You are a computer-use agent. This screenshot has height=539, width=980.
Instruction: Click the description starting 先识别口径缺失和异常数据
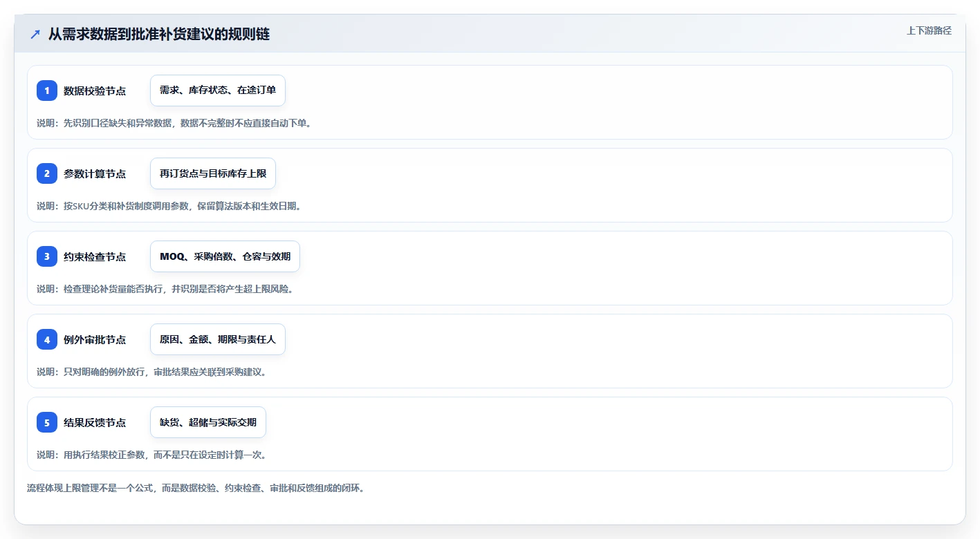(174, 123)
